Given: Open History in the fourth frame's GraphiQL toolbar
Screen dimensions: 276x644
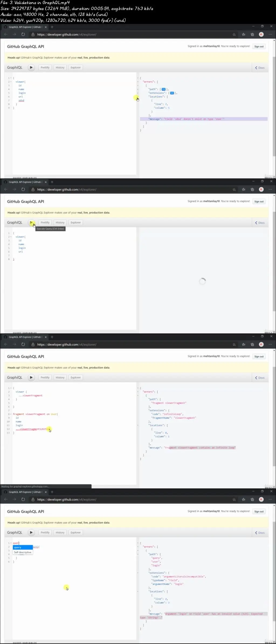Looking at the screenshot, I should click(x=60, y=533).
